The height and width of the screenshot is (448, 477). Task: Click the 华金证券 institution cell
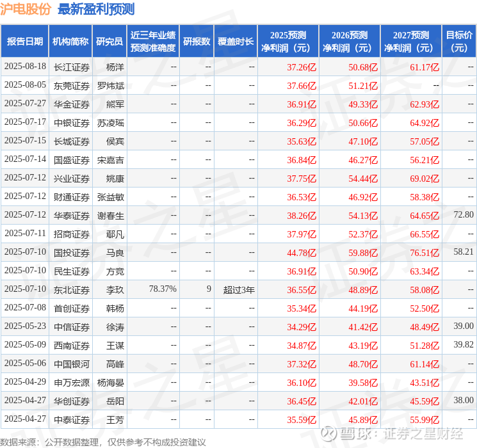(x=72, y=104)
